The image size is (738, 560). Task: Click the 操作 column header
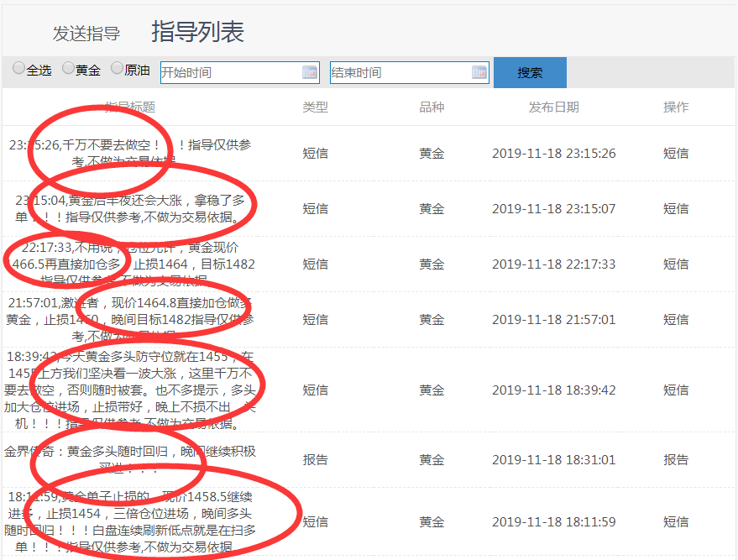(x=676, y=107)
